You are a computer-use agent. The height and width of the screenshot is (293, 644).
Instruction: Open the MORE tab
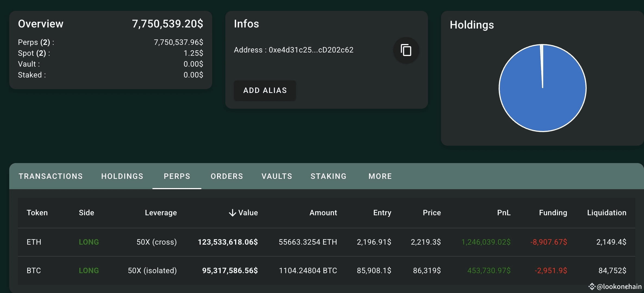[x=380, y=176]
